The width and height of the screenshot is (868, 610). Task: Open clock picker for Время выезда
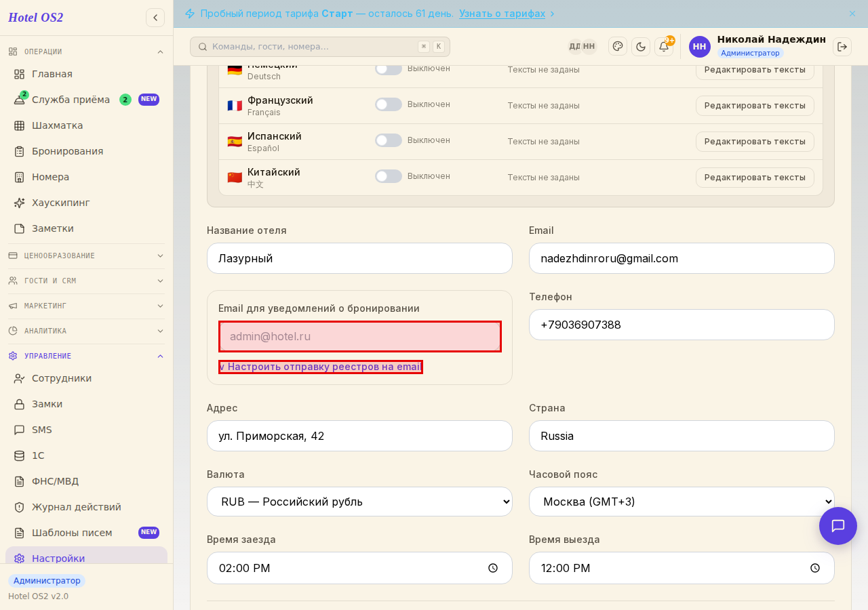(x=815, y=568)
